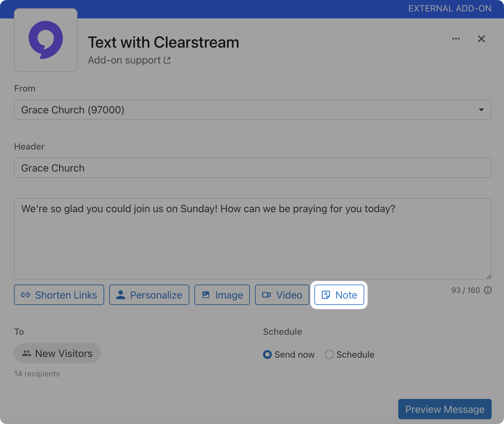Choose the Schedule radio option
Viewport: 504px width, 424px height.
(x=329, y=354)
